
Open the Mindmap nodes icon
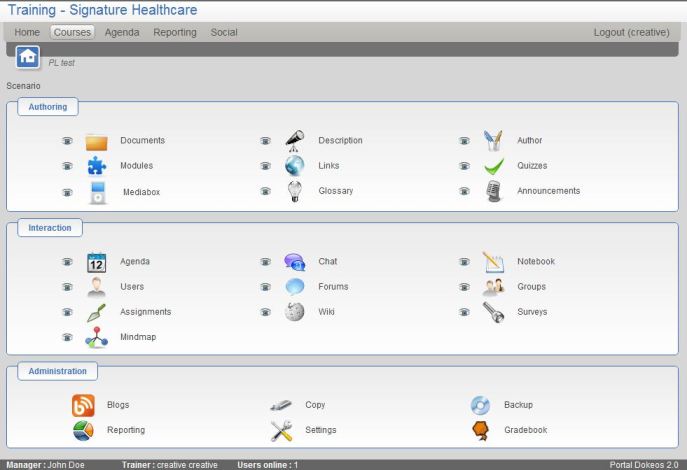pos(96,337)
